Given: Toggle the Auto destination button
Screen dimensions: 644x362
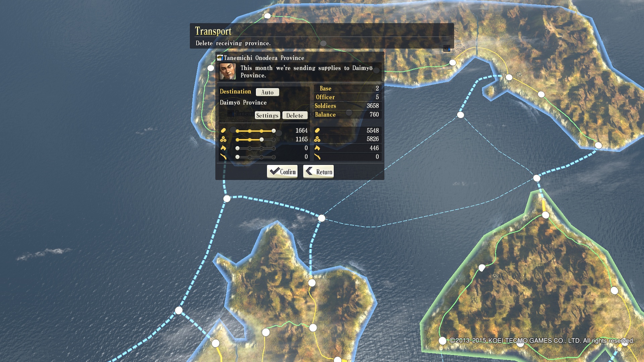Looking at the screenshot, I should point(267,92).
